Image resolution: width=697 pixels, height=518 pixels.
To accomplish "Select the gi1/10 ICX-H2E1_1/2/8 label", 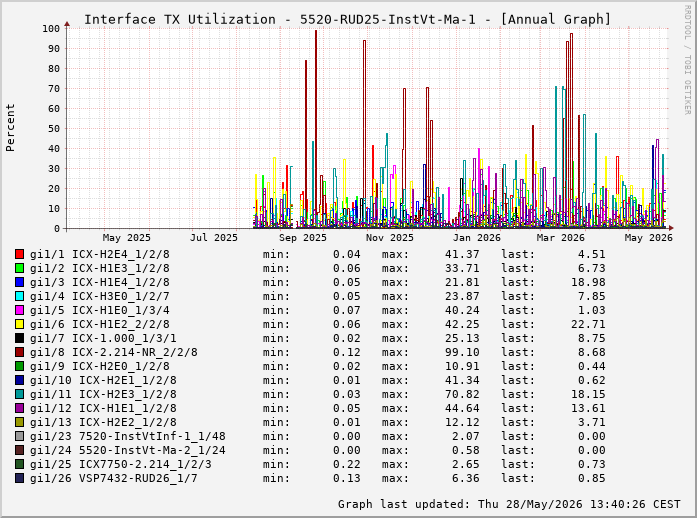I will [103, 380].
